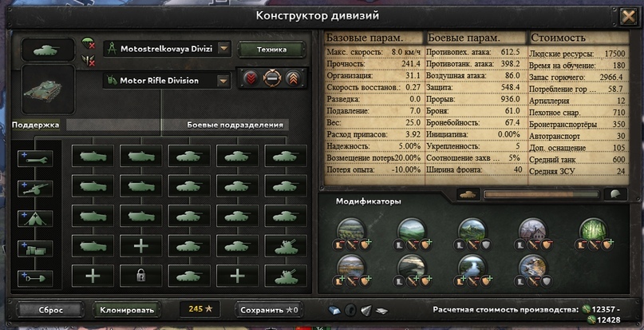Image resolution: width=644 pixels, height=330 pixels.
Task: Open Motostrelkovaya Divizi name dropdown
Action: pos(223,50)
